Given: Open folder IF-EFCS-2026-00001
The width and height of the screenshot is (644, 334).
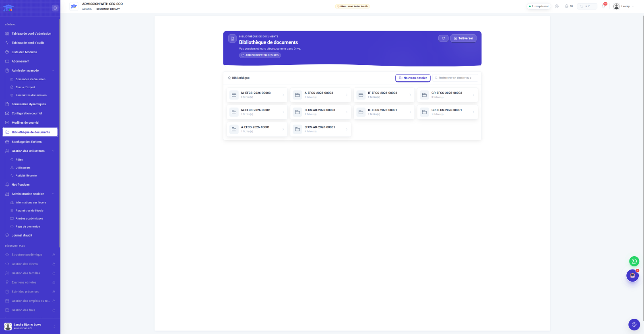Looking at the screenshot, I should [384, 112].
